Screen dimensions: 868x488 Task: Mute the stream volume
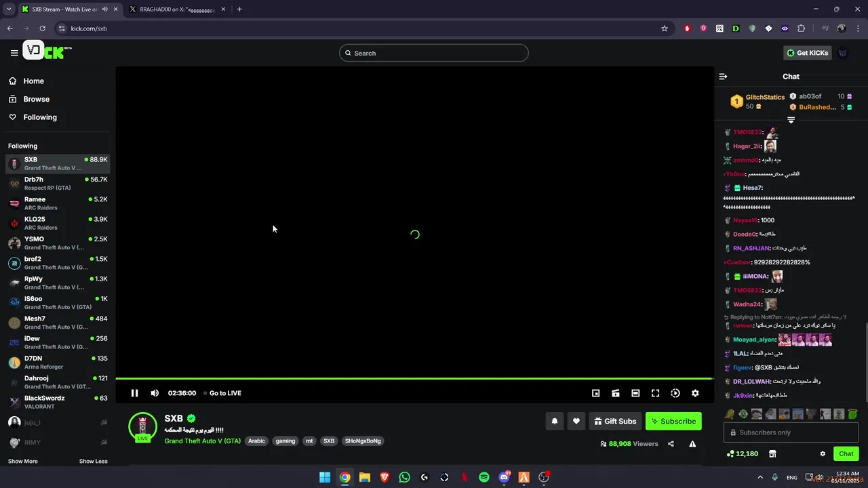(155, 393)
